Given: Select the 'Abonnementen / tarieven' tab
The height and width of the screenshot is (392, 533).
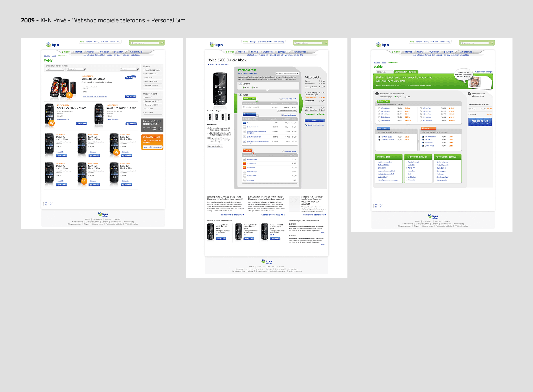Looking at the screenshot, I should point(405,72).
